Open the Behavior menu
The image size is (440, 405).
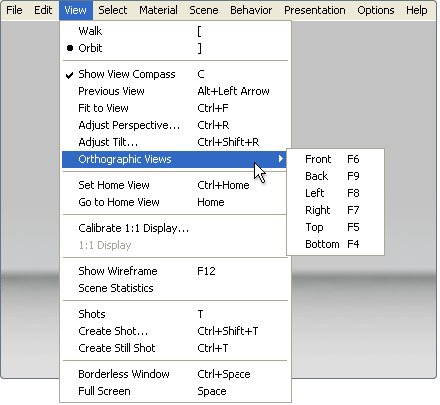click(x=251, y=10)
